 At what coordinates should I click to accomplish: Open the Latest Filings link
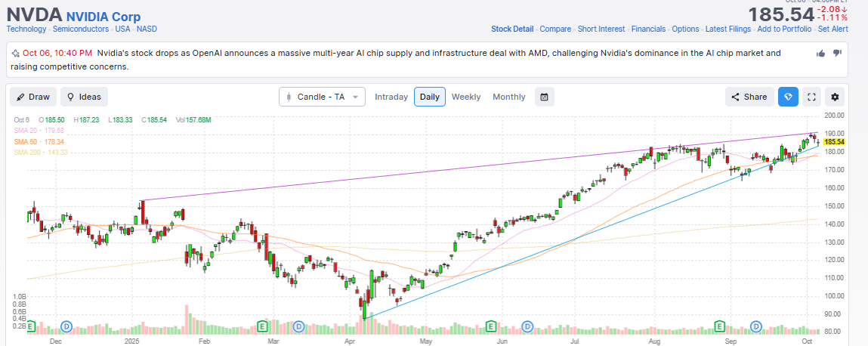coord(728,29)
